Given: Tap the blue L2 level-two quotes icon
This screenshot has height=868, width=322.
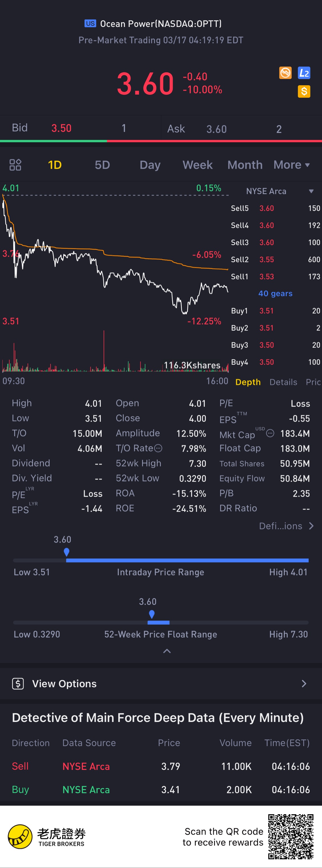Looking at the screenshot, I should pos(304,73).
